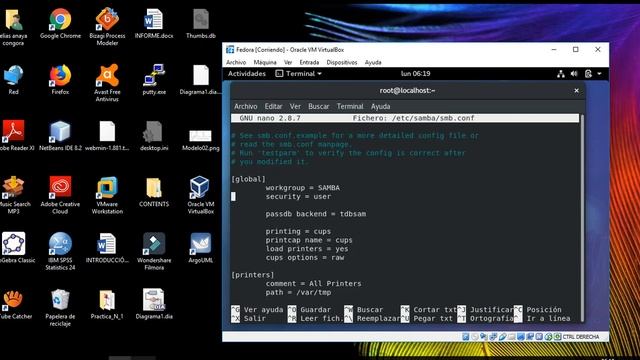The width and height of the screenshot is (640, 360).
Task: Click the lun 06:19 clock
Action: pyautogui.click(x=415, y=74)
